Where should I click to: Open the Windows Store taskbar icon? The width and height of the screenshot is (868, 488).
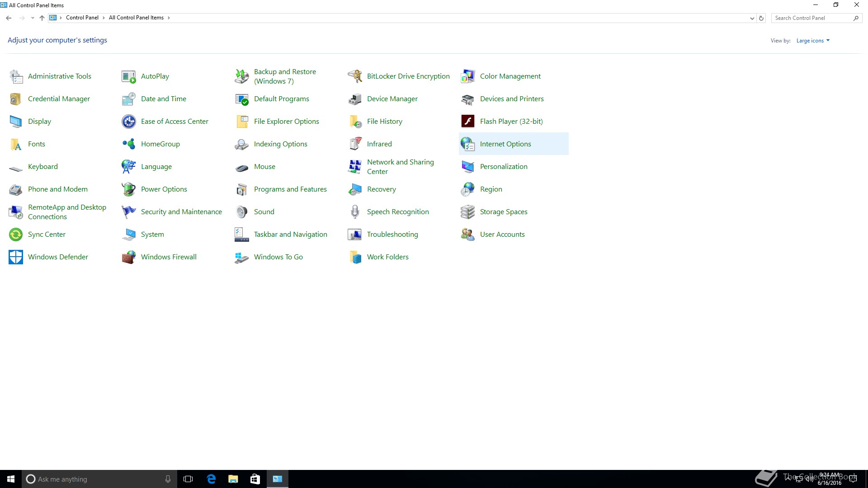[255, 479]
